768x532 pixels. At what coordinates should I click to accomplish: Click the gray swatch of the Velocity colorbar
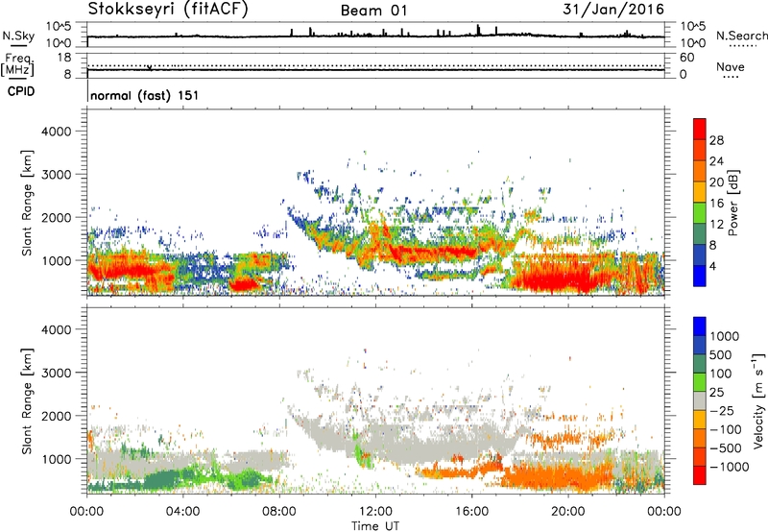pos(700,400)
